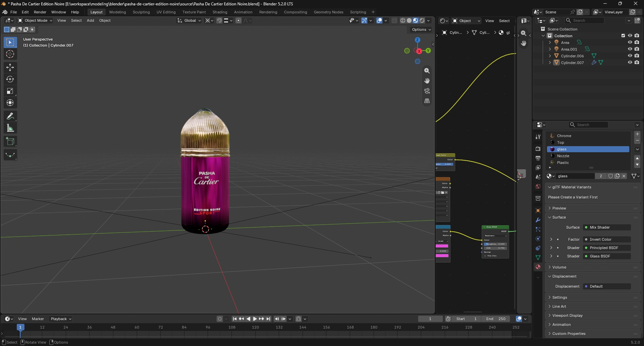Select the Add Cube tool
This screenshot has height=346, width=644.
coord(10,141)
